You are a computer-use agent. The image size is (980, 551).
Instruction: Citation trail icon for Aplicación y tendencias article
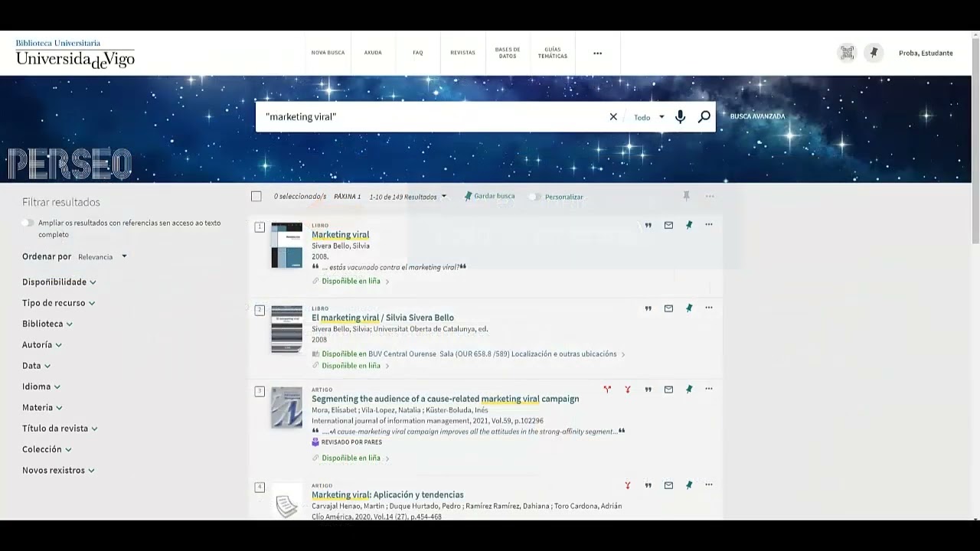pyautogui.click(x=628, y=485)
